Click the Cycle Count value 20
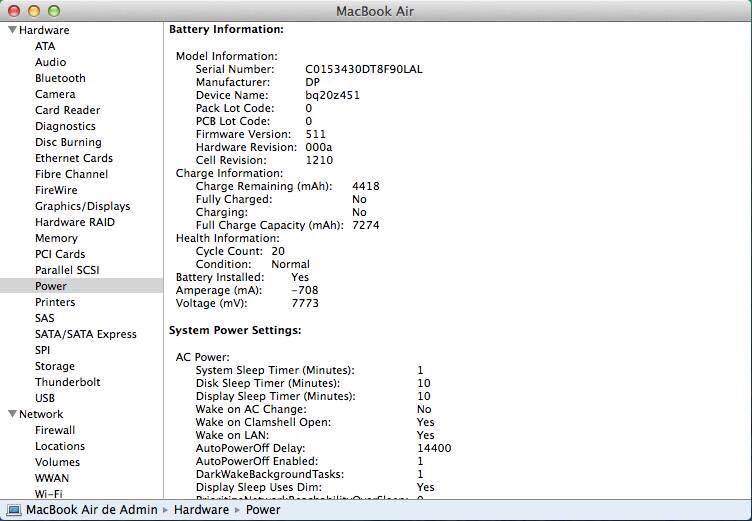Viewport: 752px width, 521px height. pos(278,251)
